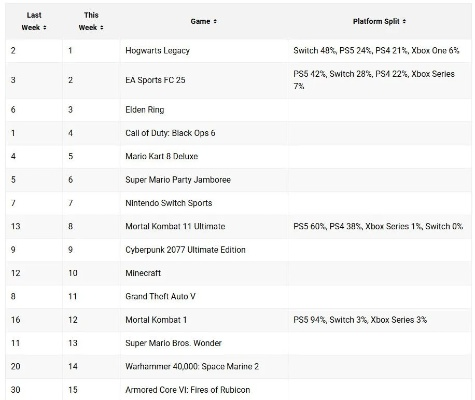Screen dimensions: 475x400
Task: Click Mortal Kombat 11 Ultimate platform split
Action: pyautogui.click(x=378, y=226)
